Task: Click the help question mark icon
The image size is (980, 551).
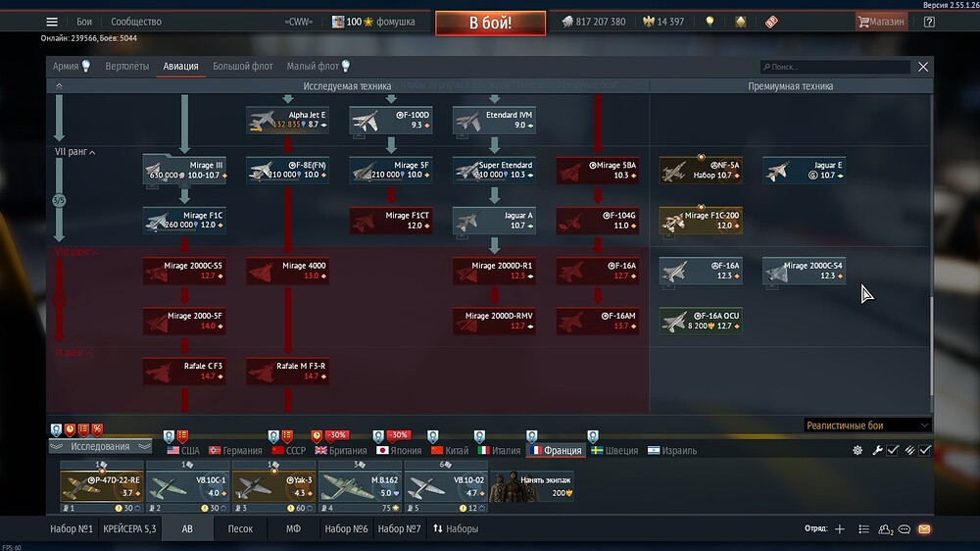Action: (929, 22)
